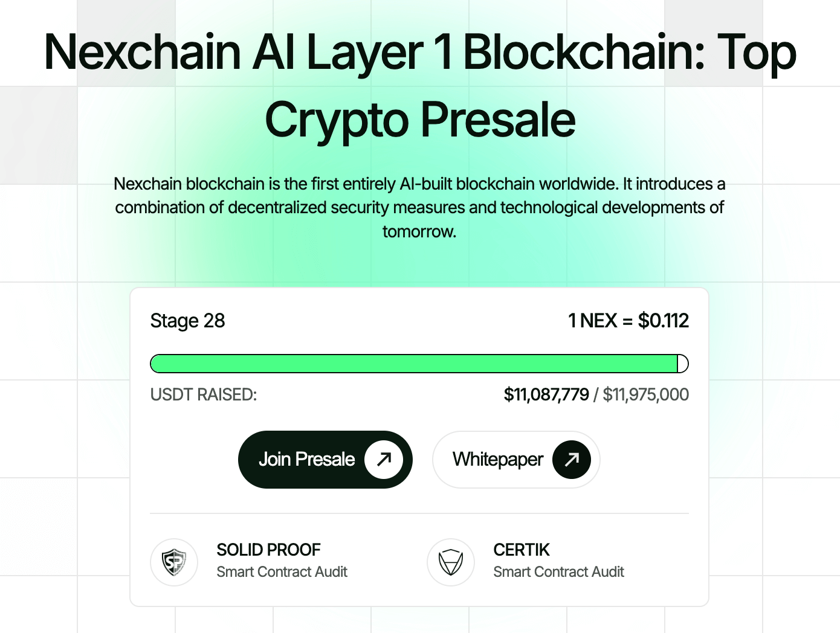Click Smart Contract Audit under CertiK
This screenshot has height=633, width=840.
tap(558, 572)
